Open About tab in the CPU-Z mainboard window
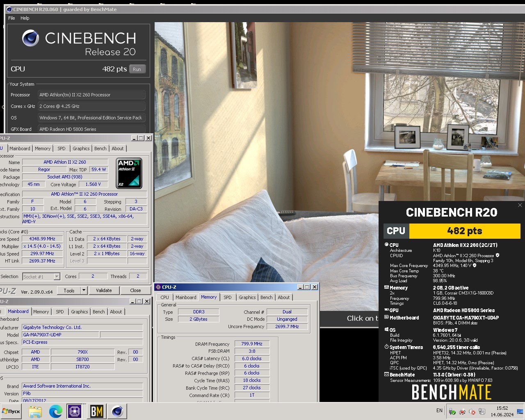The width and height of the screenshot is (525, 420). [x=116, y=312]
